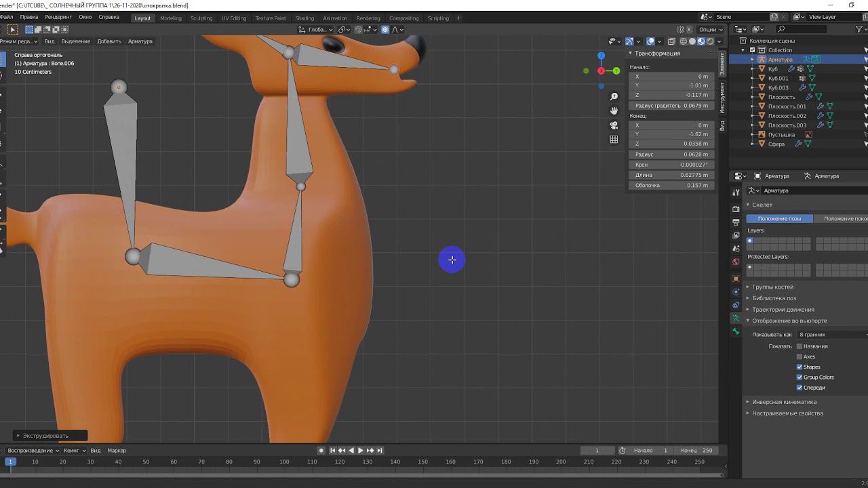Open the Арматура menu in viewport header
This screenshot has width=868, height=488.
click(140, 41)
